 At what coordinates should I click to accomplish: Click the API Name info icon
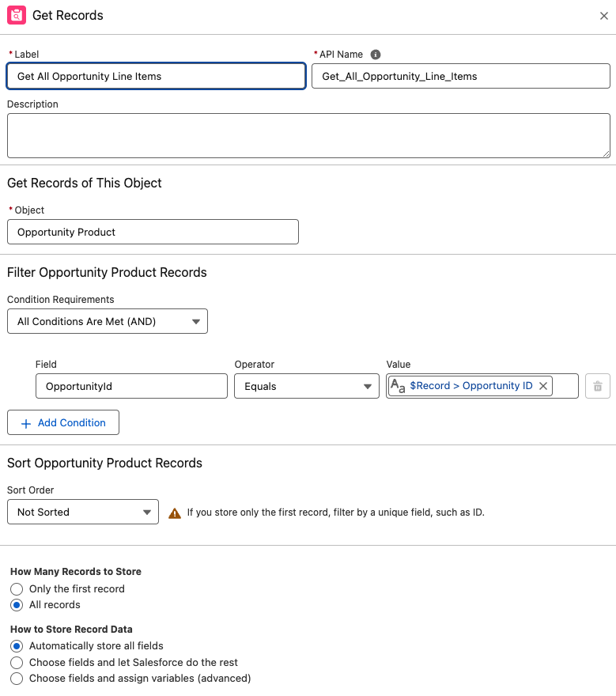tap(376, 54)
